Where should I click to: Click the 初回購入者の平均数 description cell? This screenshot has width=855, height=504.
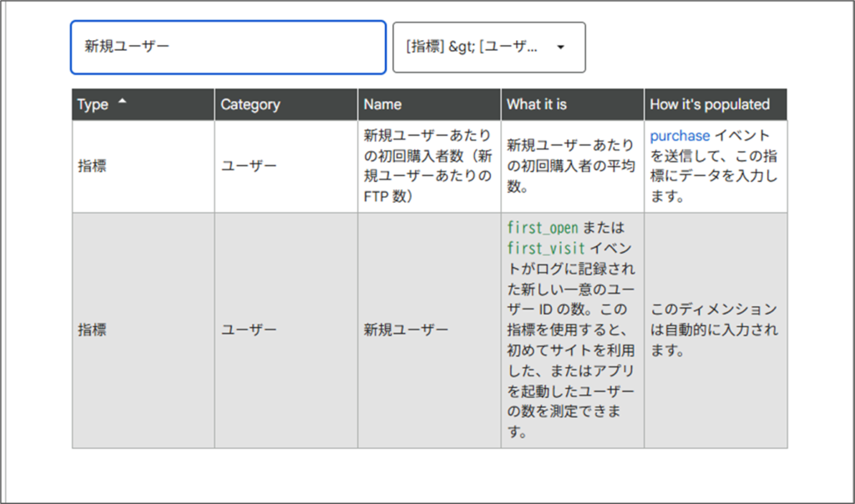tap(571, 166)
